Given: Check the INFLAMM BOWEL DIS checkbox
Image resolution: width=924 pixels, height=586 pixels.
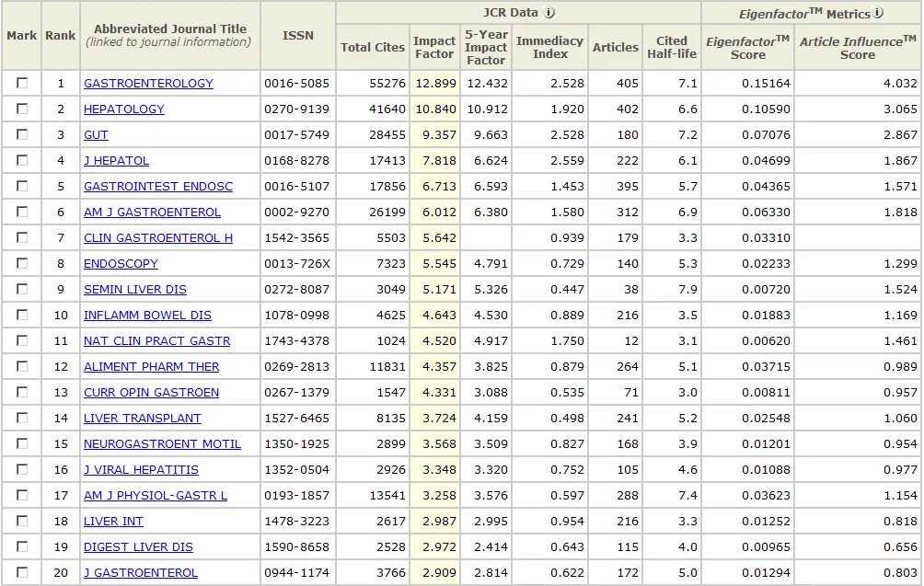Looking at the screenshot, I should (22, 316).
